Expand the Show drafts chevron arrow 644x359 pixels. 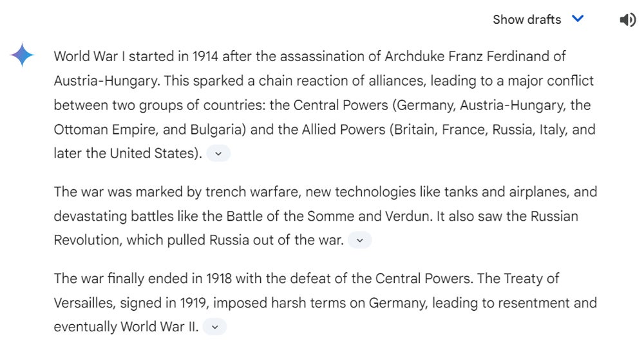[x=578, y=19]
